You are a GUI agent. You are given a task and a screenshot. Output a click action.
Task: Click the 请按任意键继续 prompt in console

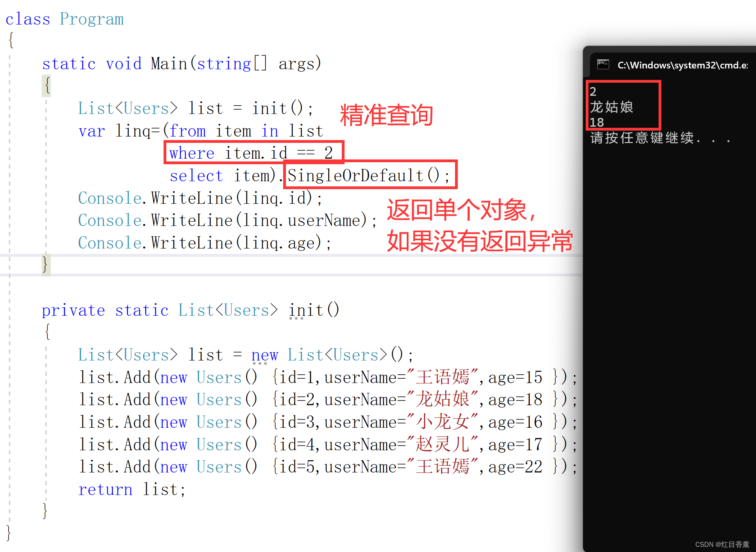(660, 138)
